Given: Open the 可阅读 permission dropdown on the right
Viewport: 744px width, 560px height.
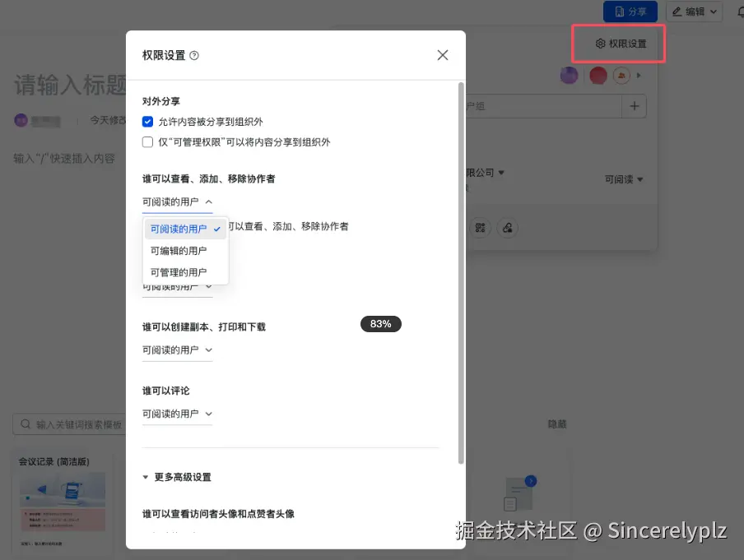Looking at the screenshot, I should tap(624, 178).
